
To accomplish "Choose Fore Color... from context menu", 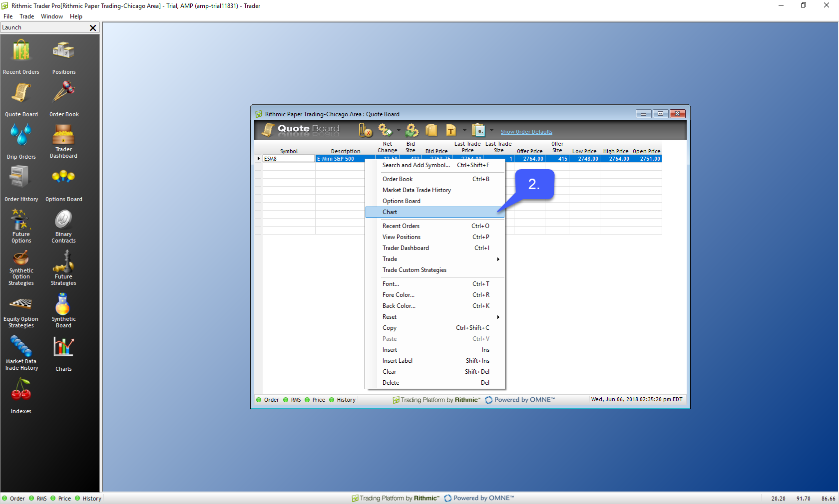I will 399,295.
